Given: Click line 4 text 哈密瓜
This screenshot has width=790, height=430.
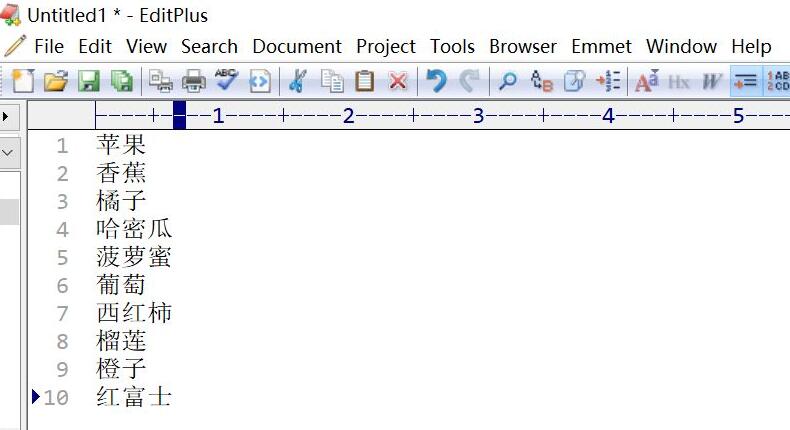Looking at the screenshot, I should pyautogui.click(x=134, y=229).
